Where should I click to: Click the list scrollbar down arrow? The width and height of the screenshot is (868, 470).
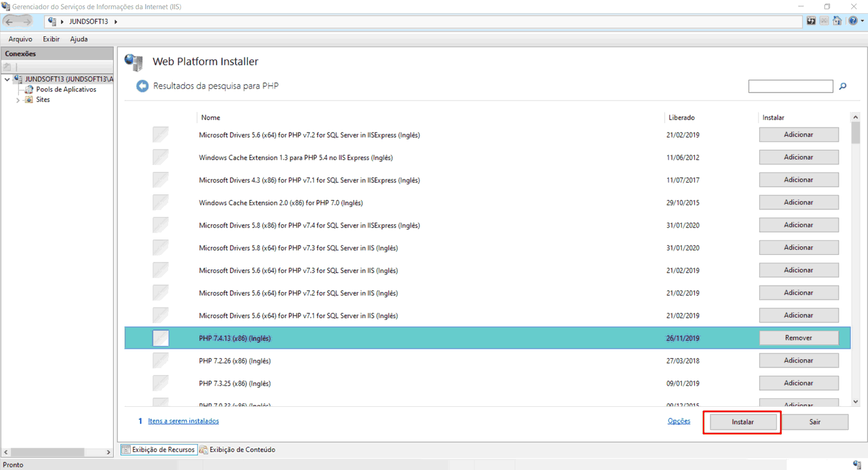855,401
